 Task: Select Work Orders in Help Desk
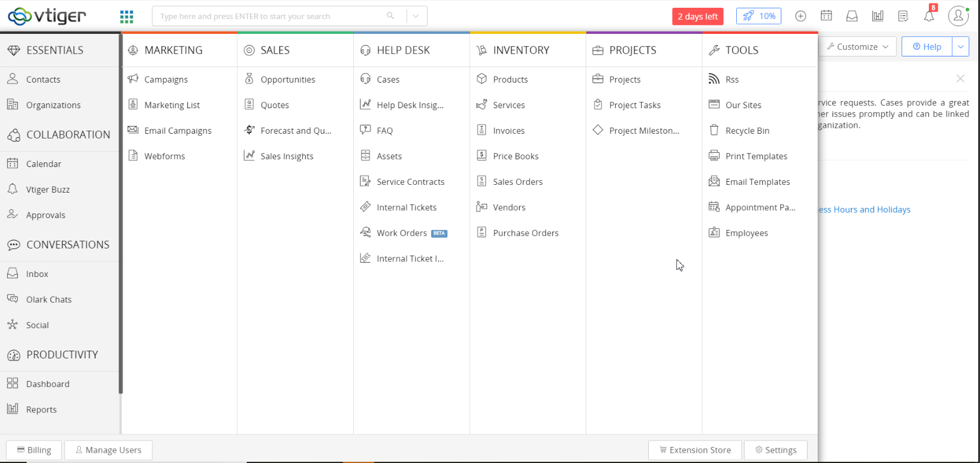click(401, 233)
